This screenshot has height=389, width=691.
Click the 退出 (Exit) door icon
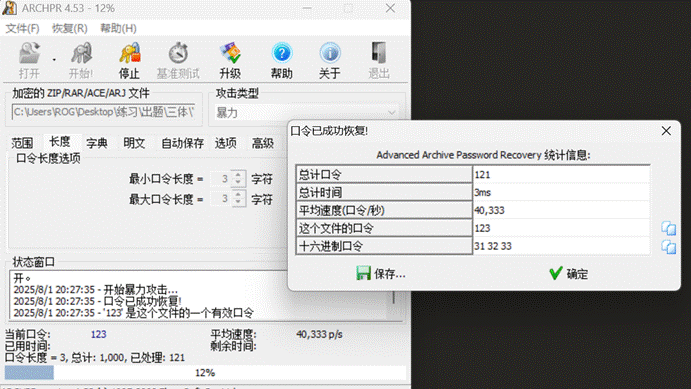tap(379, 53)
